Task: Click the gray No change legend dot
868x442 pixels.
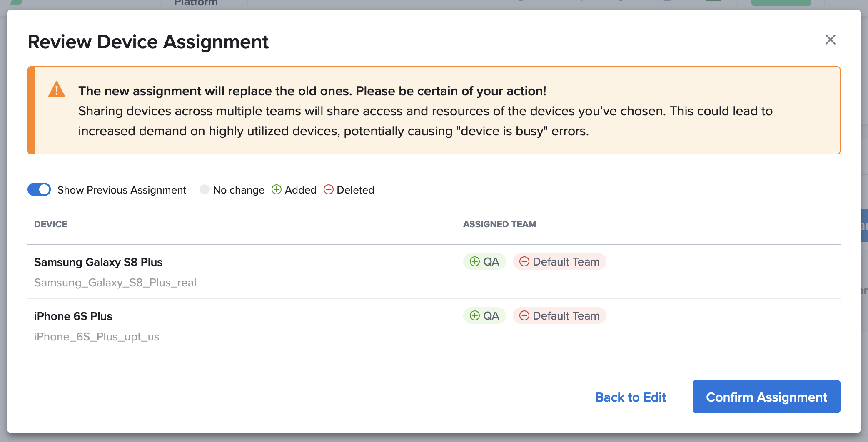Action: 204,190
